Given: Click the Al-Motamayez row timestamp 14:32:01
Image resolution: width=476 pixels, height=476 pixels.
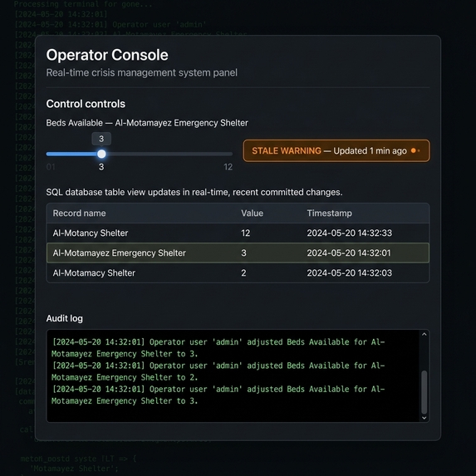Looking at the screenshot, I should 349,253.
